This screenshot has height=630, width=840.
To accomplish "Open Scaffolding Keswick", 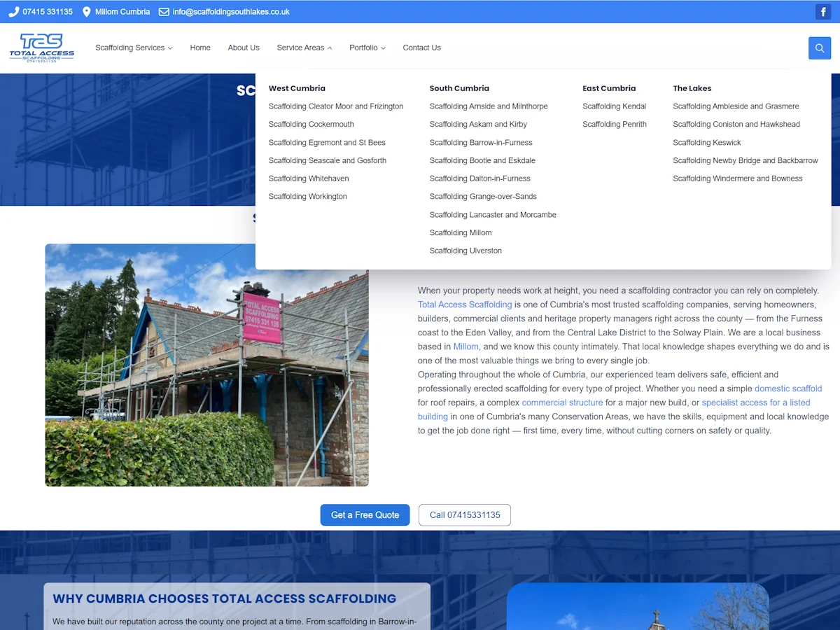I will click(707, 143).
